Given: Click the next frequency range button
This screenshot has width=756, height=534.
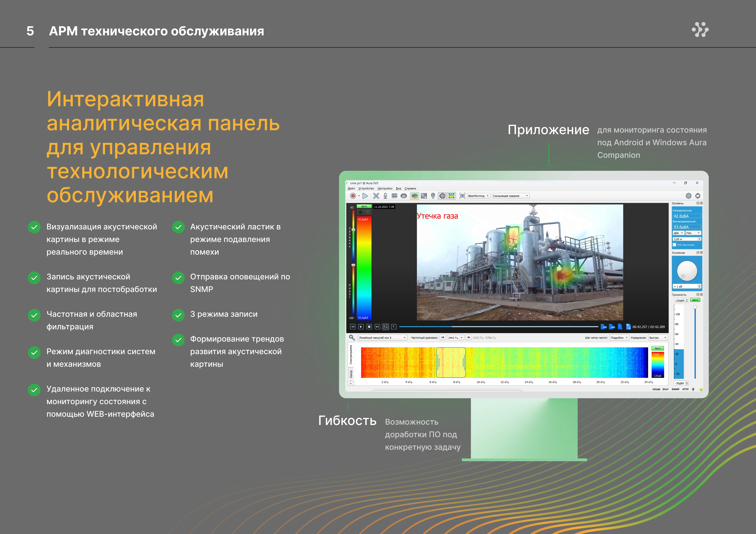Looking at the screenshot, I should point(469,338).
